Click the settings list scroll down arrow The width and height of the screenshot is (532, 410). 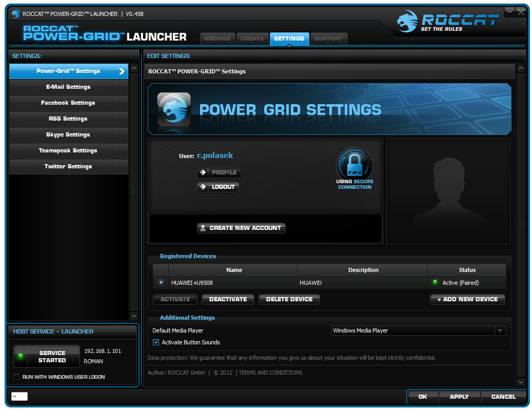[x=134, y=316]
